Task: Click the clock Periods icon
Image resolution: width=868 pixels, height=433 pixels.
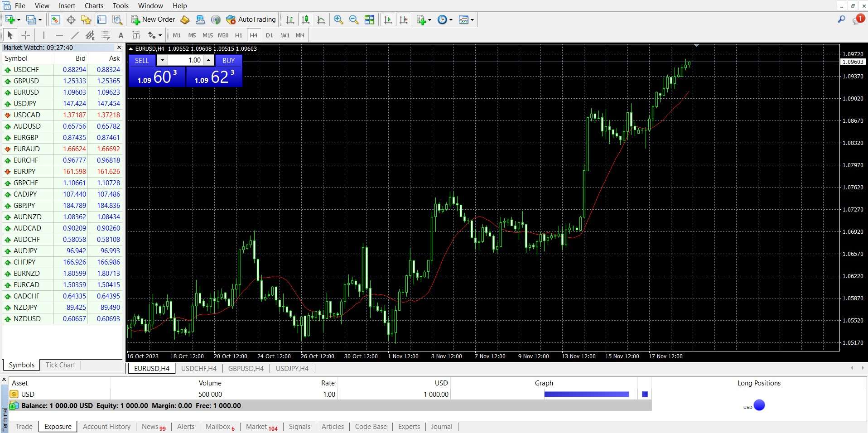Action: click(x=442, y=19)
